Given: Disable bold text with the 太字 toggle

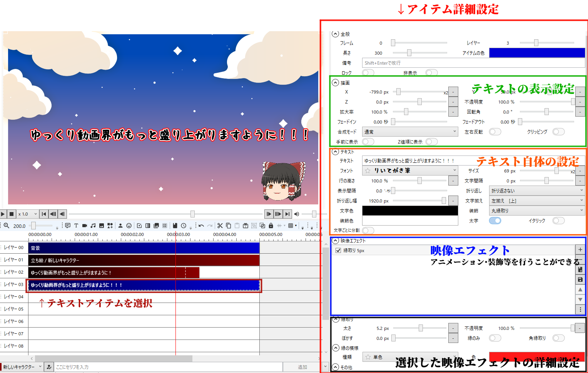Looking at the screenshot, I should [x=495, y=221].
